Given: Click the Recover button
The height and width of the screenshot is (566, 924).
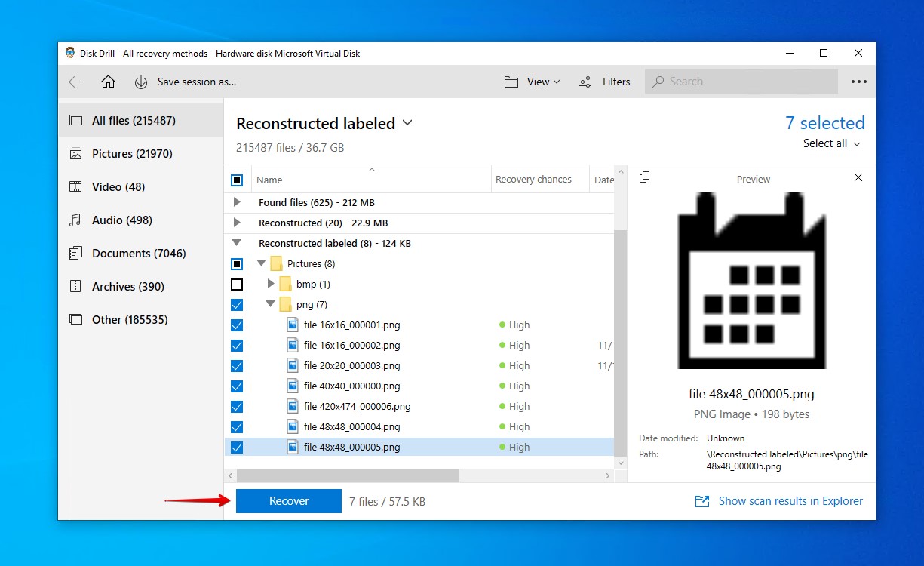Looking at the screenshot, I should coord(289,501).
